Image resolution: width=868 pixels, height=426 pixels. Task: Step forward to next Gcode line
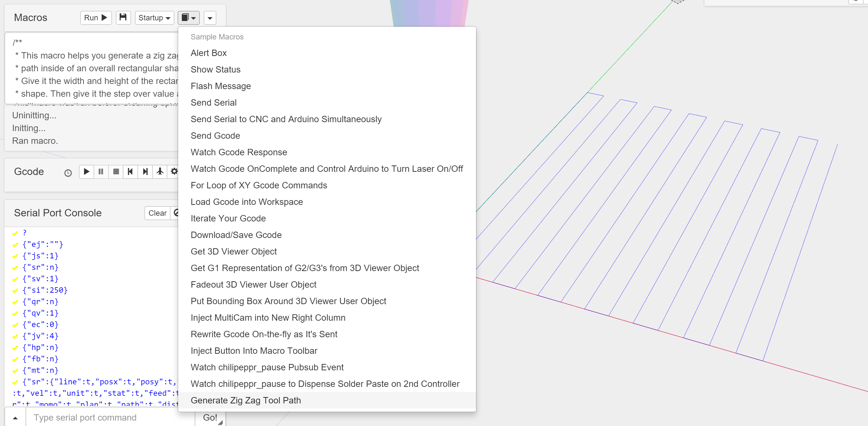pos(145,171)
